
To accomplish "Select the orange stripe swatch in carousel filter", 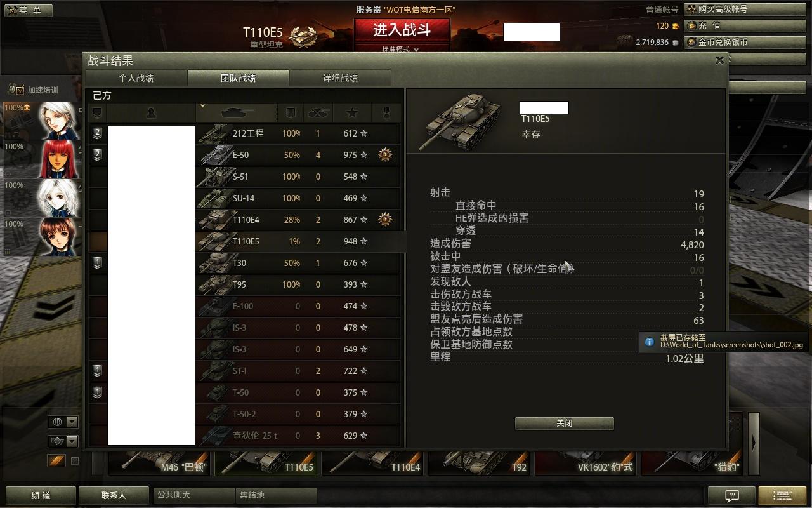I will pos(57,461).
